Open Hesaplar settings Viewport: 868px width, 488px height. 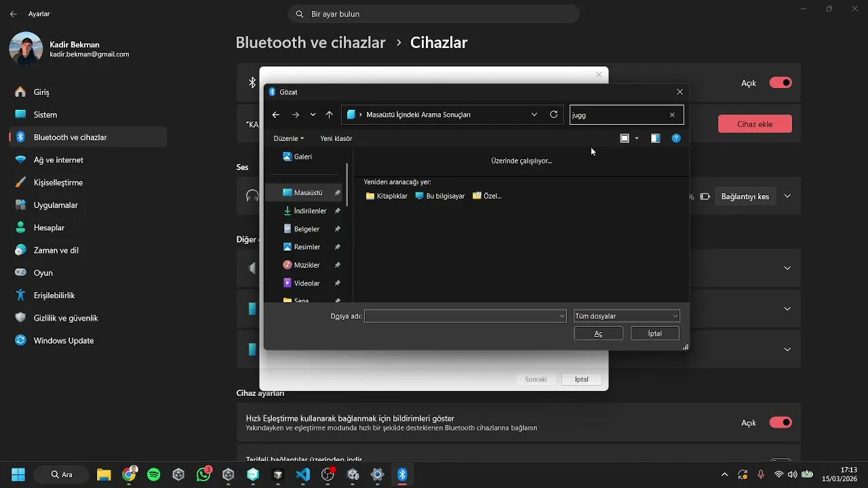click(87, 228)
